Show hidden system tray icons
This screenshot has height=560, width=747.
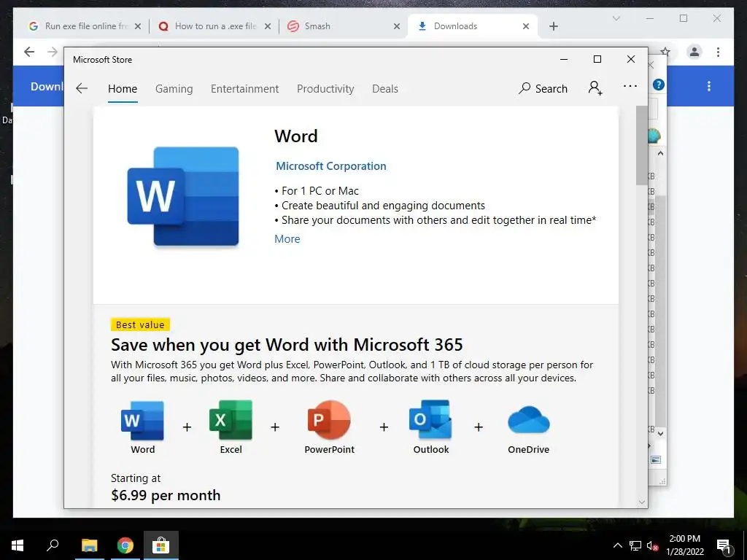(617, 545)
